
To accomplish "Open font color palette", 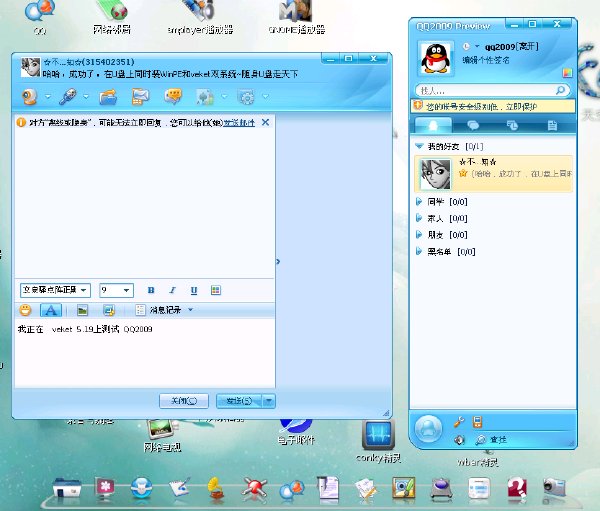I will tap(216, 290).
